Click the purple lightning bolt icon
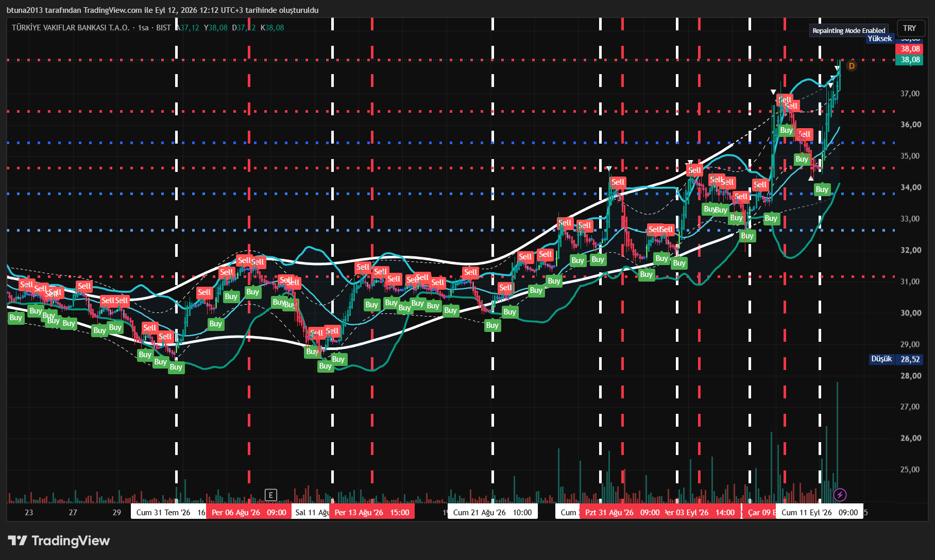 pyautogui.click(x=840, y=495)
